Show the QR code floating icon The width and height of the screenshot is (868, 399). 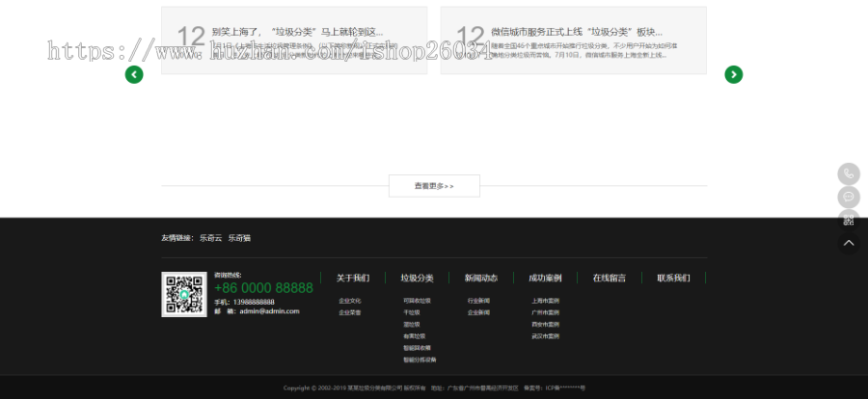point(849,221)
